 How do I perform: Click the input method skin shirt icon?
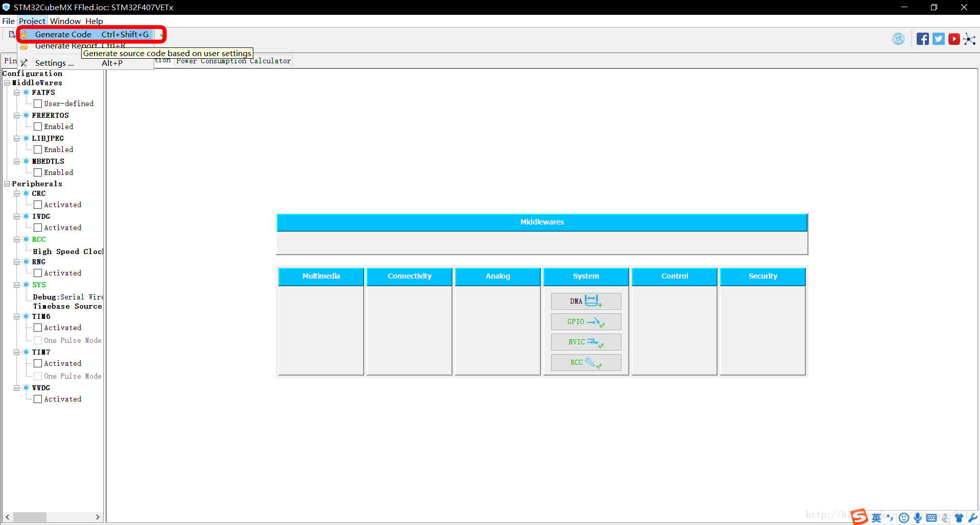[959, 518]
